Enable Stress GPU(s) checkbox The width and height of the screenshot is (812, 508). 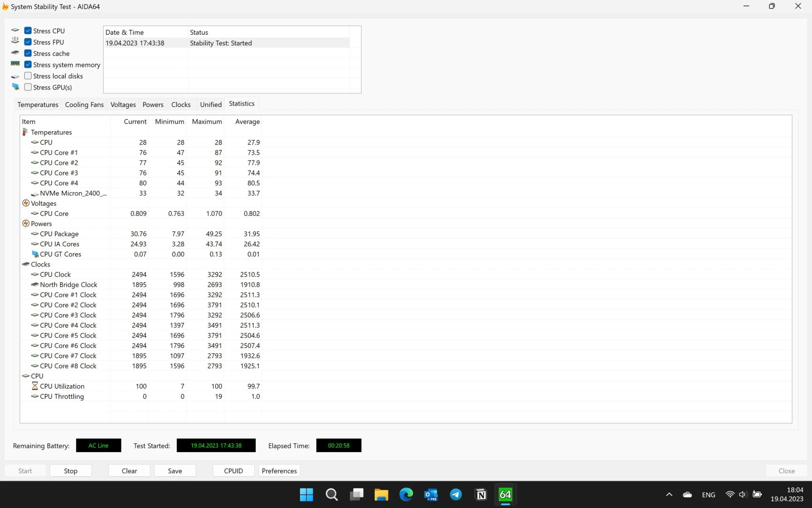(x=28, y=87)
